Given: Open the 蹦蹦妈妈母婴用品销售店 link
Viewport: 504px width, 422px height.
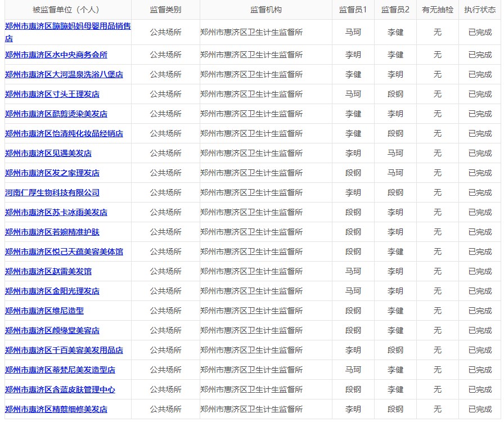Looking at the screenshot, I should tap(68, 32).
